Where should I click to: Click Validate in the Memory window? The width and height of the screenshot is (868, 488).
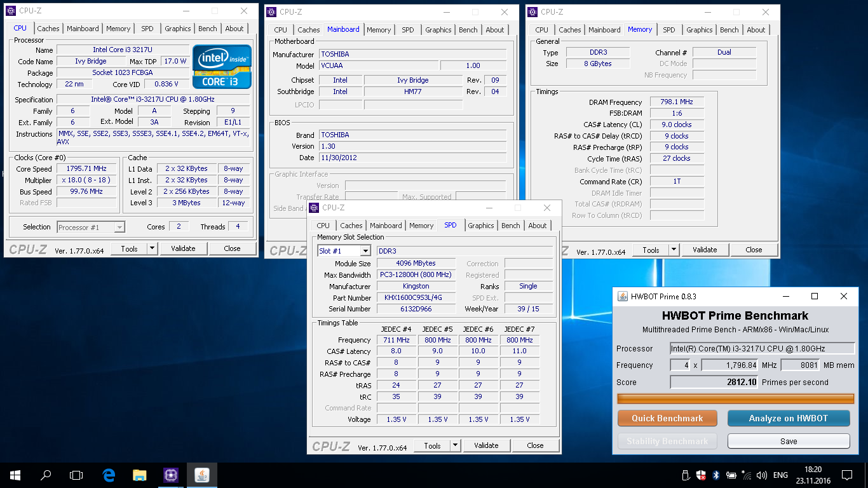click(x=705, y=250)
